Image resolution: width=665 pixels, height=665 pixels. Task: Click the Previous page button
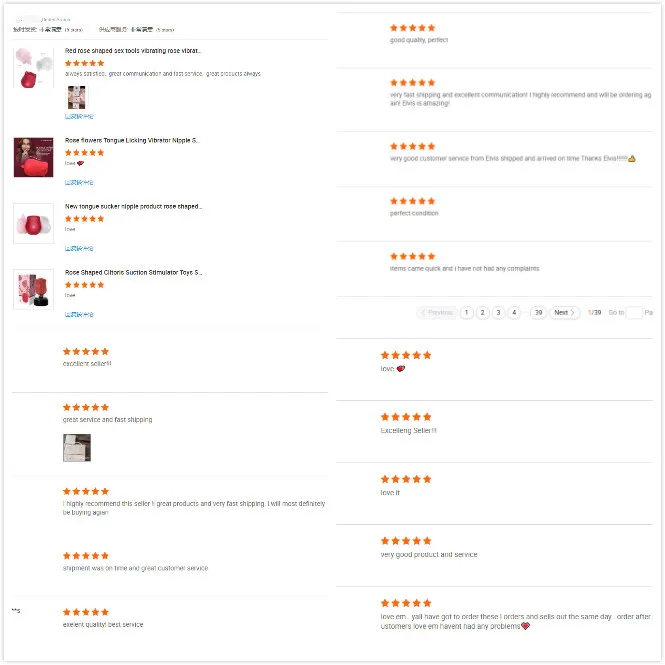point(437,313)
